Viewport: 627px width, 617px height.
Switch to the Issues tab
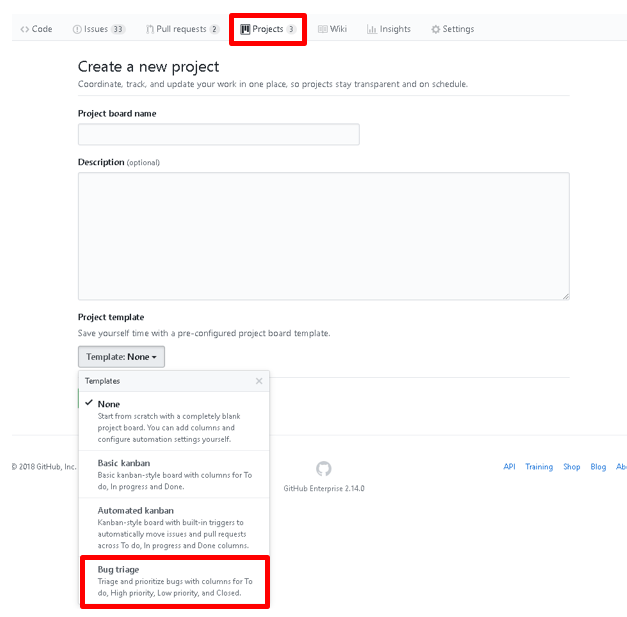coord(99,29)
